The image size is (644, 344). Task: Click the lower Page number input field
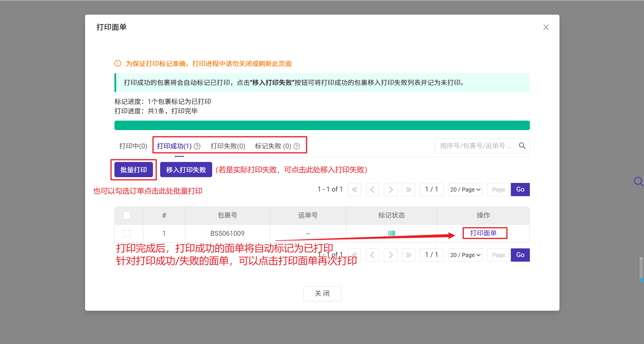[499, 255]
